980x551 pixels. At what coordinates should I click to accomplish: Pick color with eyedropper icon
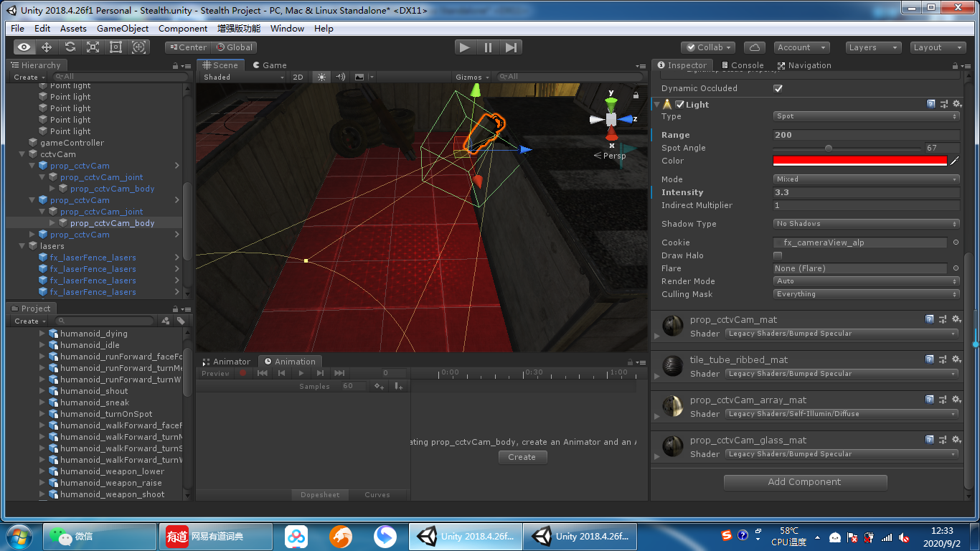(955, 161)
